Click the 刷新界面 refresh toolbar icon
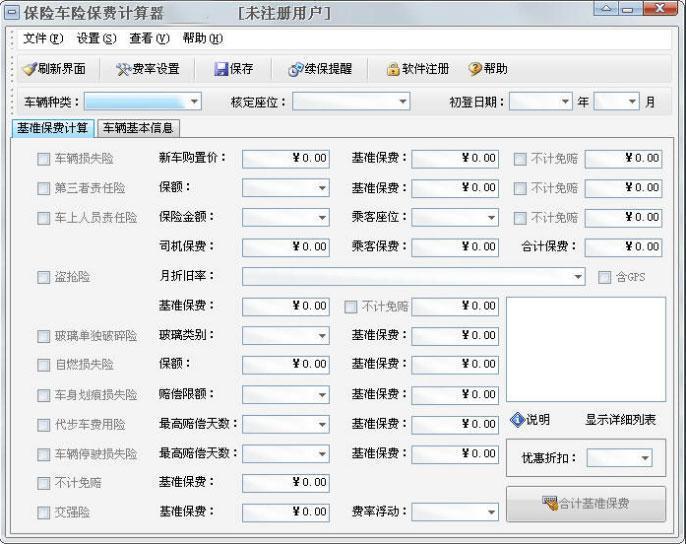Screen dimensions: 686x544 29,69
